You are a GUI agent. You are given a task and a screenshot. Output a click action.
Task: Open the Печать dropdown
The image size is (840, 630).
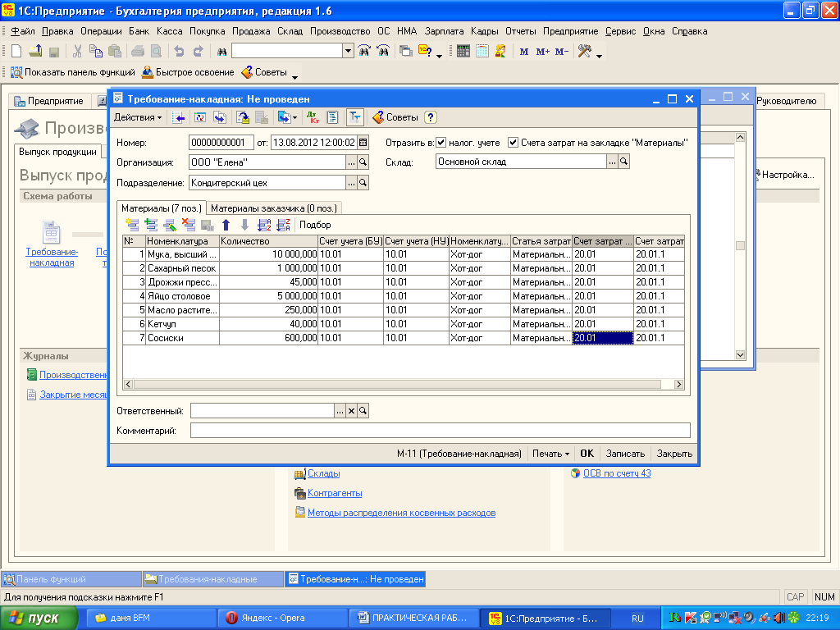(x=550, y=454)
